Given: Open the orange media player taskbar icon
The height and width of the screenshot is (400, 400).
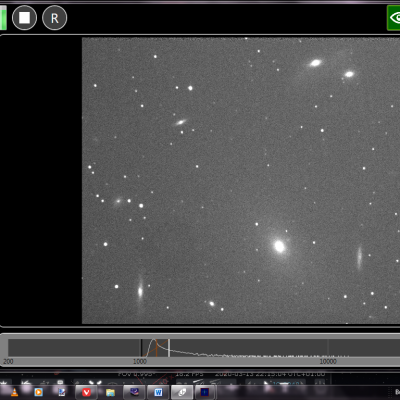Looking at the screenshot, I should tap(39, 392).
